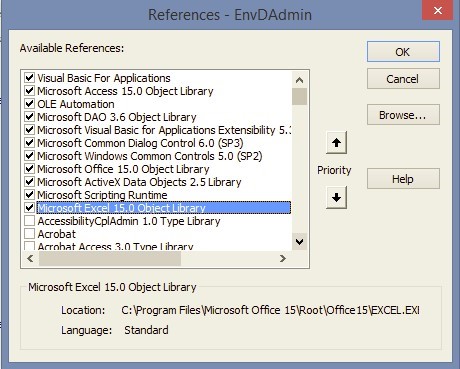Click the horizontal scrollbar thumb
This screenshot has height=369, width=460.
point(110,258)
